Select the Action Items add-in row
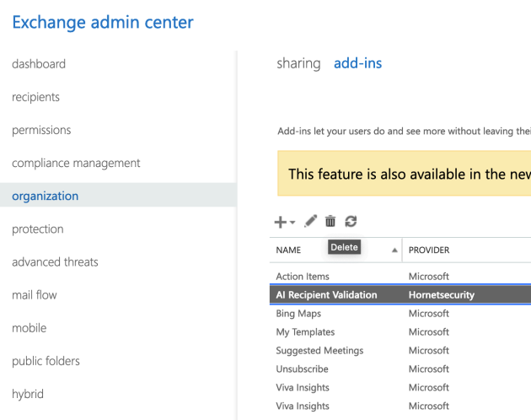531x420 pixels. click(x=400, y=277)
